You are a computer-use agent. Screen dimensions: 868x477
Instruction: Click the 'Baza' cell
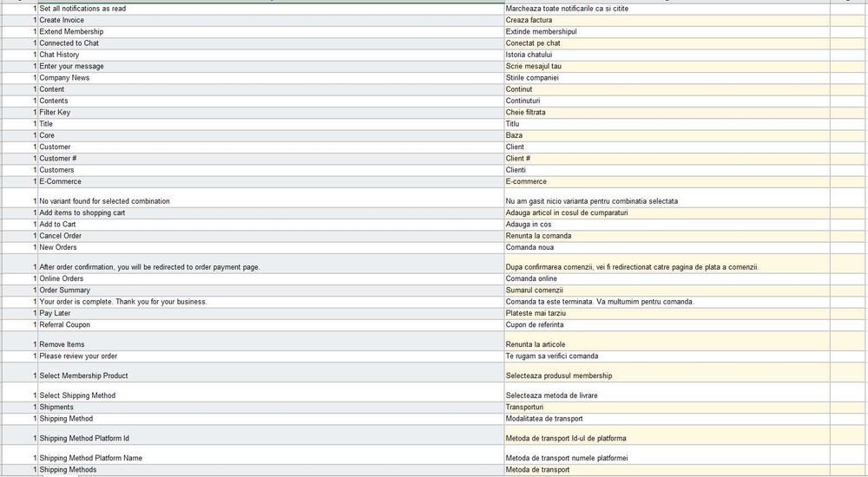[667, 135]
